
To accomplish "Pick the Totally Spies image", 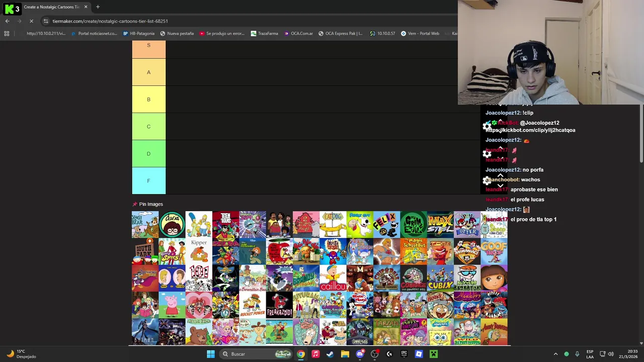I will pyautogui.click(x=172, y=251).
